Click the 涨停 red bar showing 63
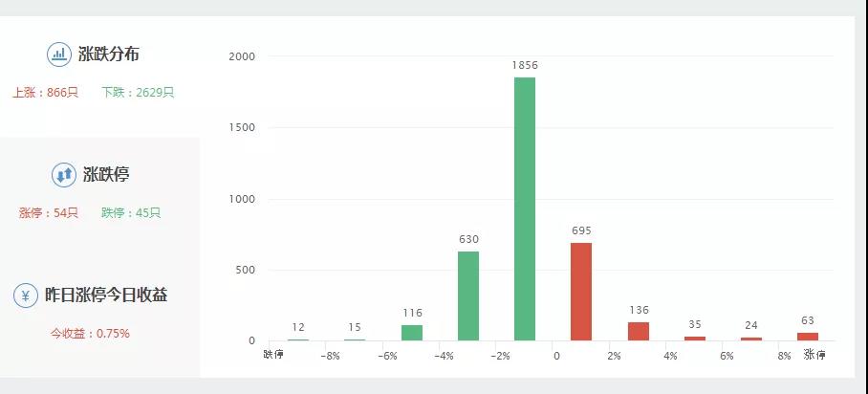The width and height of the screenshot is (868, 394). (808, 337)
